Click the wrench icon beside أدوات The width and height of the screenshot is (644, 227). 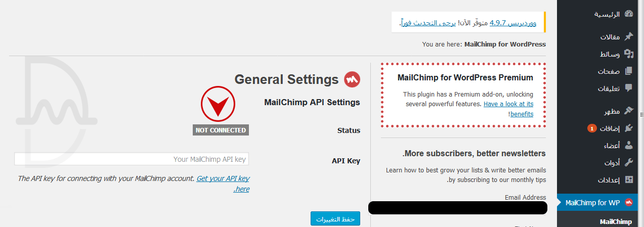pos(629,163)
